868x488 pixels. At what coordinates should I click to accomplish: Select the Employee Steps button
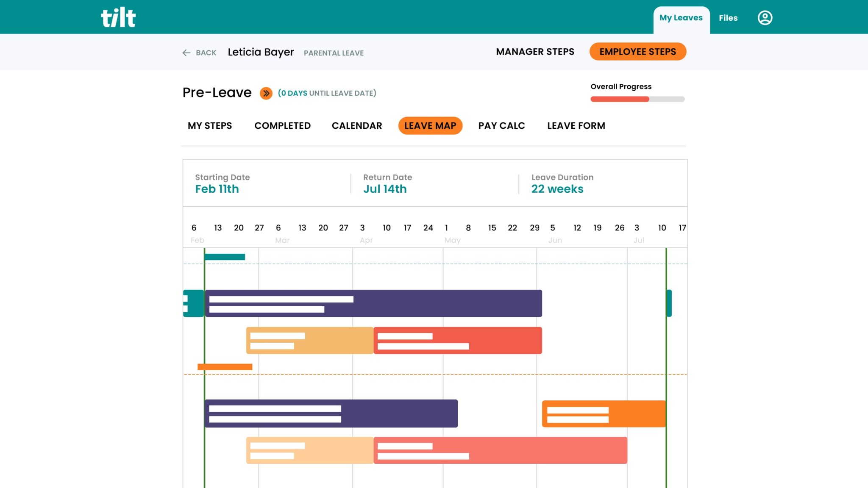click(x=637, y=51)
